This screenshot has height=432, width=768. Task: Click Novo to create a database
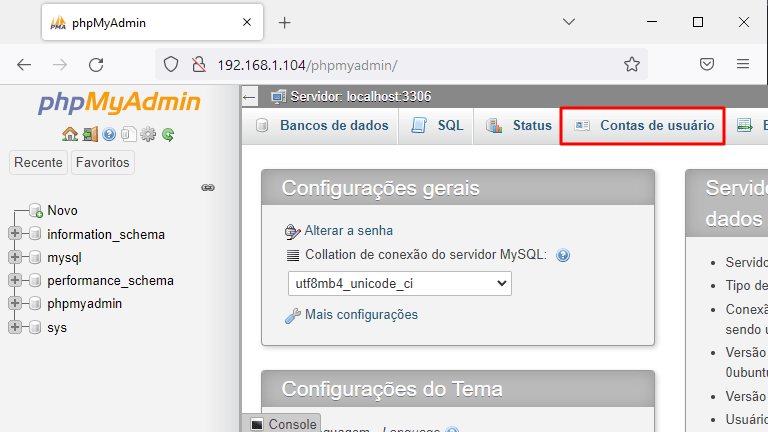click(62, 211)
